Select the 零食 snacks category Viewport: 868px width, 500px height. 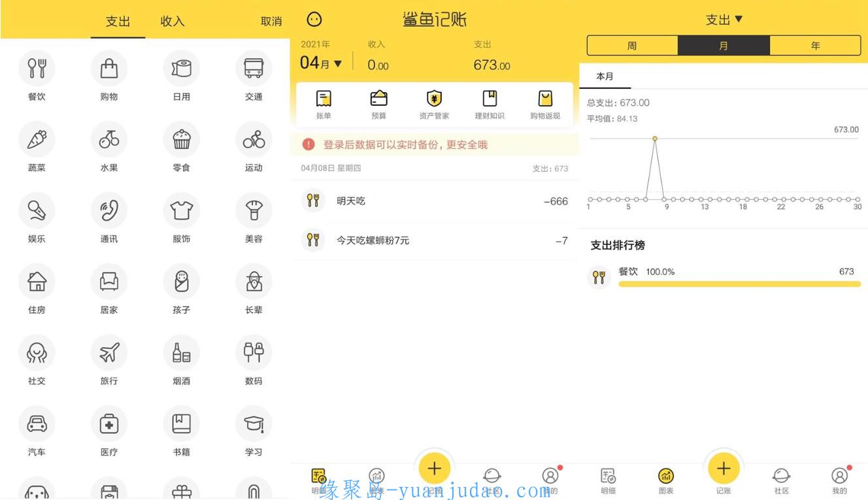[181, 139]
